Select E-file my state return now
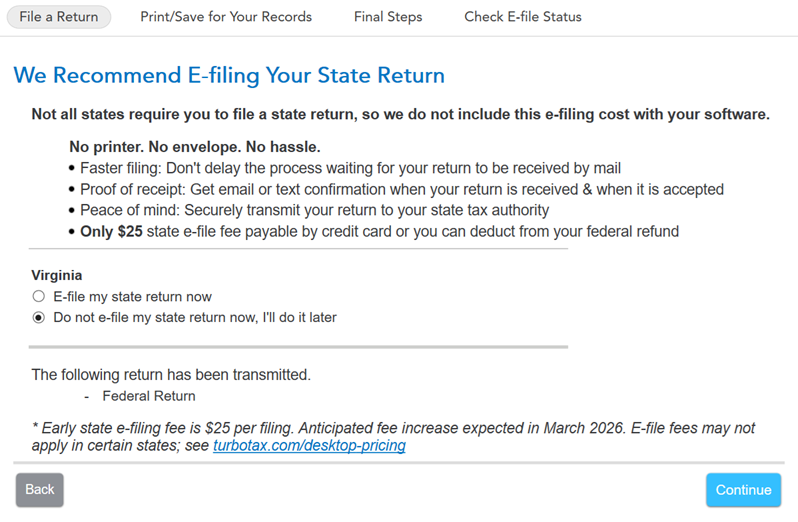Viewport: 798px width, 522px height. point(39,296)
